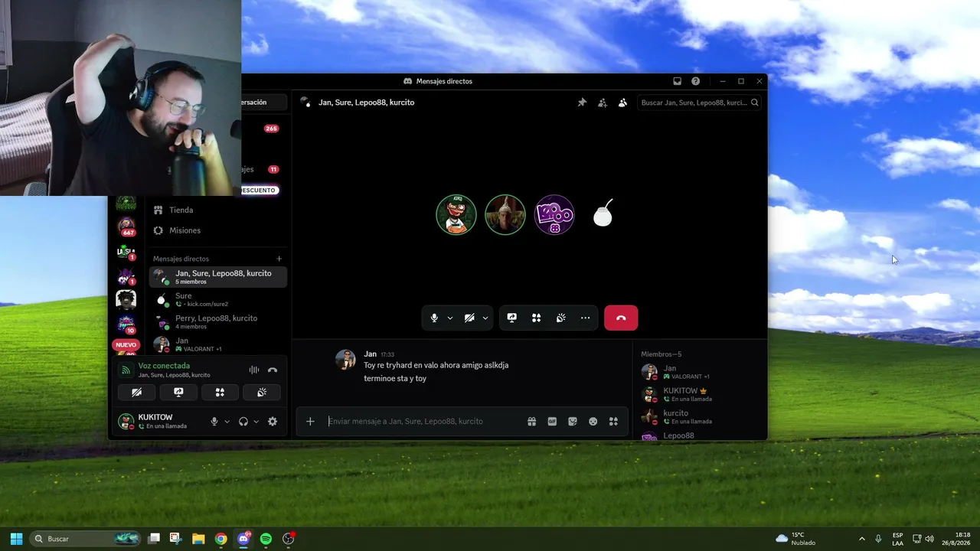Select the Jan, Sure, Lepoo88, kurcito conversation
Image resolution: width=980 pixels, height=551 pixels.
[218, 277]
